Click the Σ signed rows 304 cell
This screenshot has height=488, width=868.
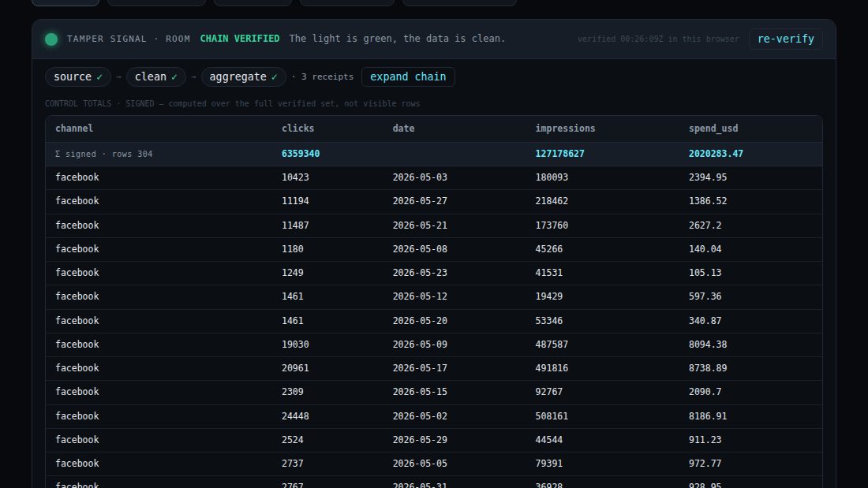coord(104,155)
